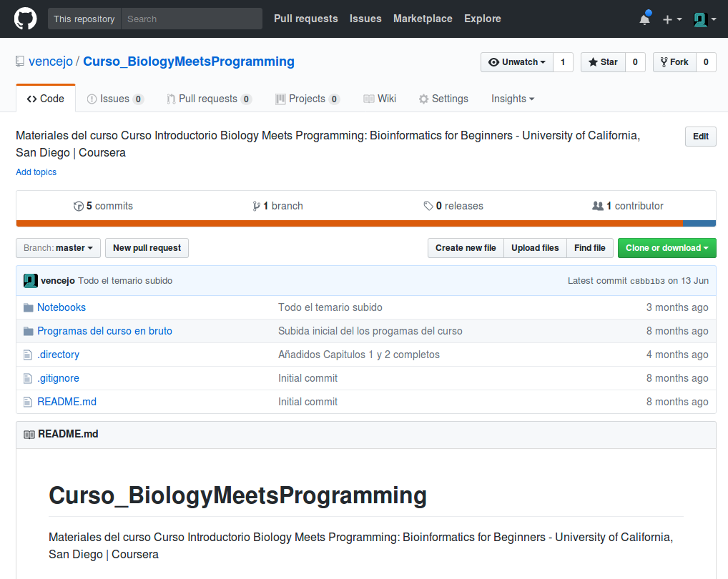728x579 pixels.
Task: Open the Pull requests repository tab
Action: [x=209, y=99]
